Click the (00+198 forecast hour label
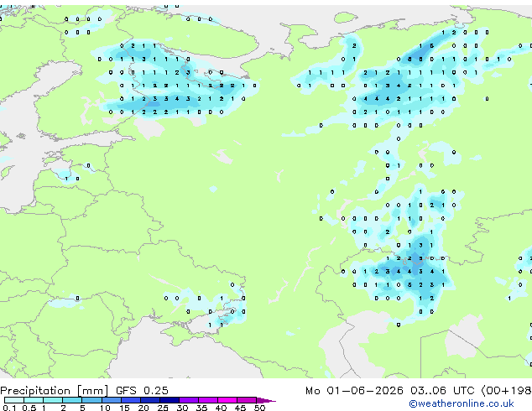This screenshot has width=532, height=411. [x=506, y=391]
